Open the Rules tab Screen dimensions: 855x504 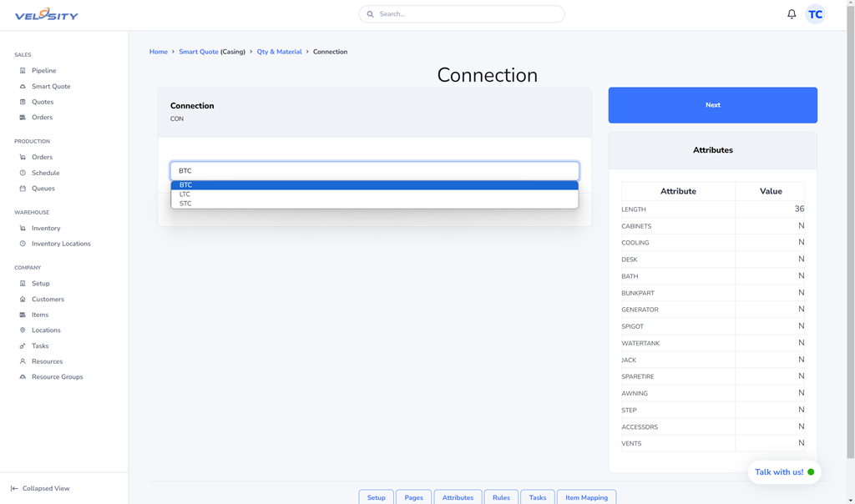point(501,497)
